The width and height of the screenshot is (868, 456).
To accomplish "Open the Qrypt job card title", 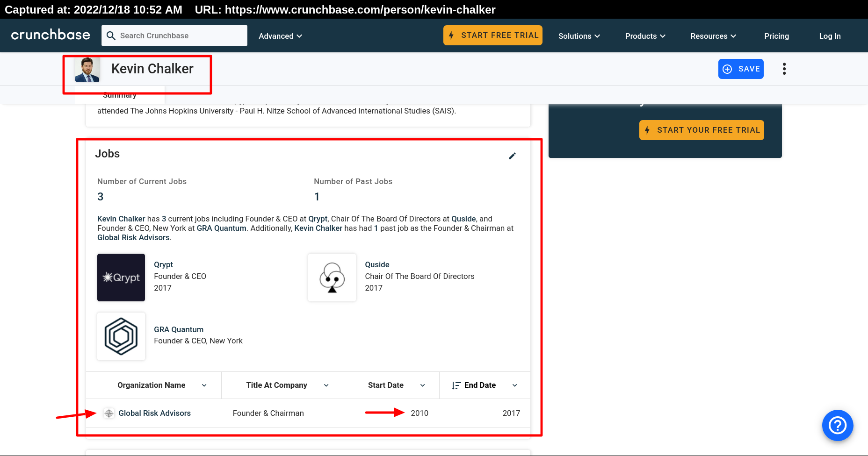I will (x=163, y=264).
